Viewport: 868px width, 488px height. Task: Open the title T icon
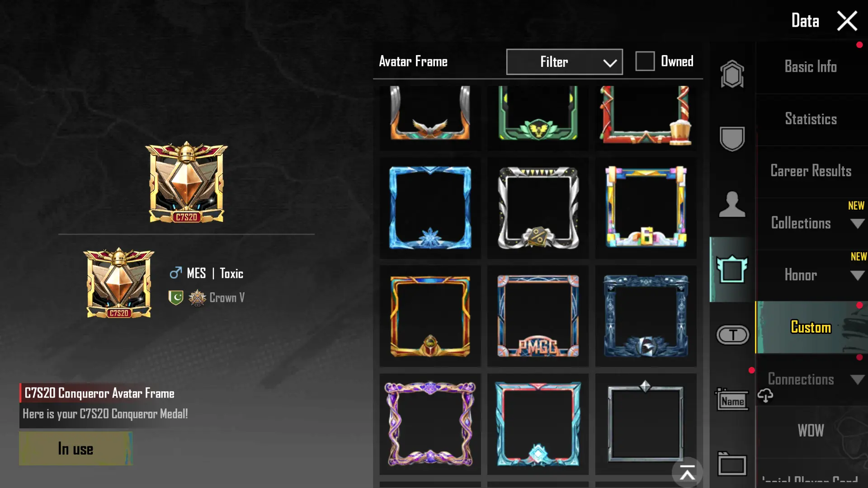[733, 335]
